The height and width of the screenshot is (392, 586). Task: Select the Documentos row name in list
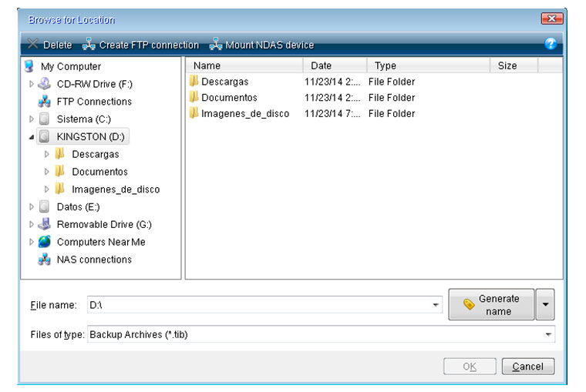coord(229,98)
